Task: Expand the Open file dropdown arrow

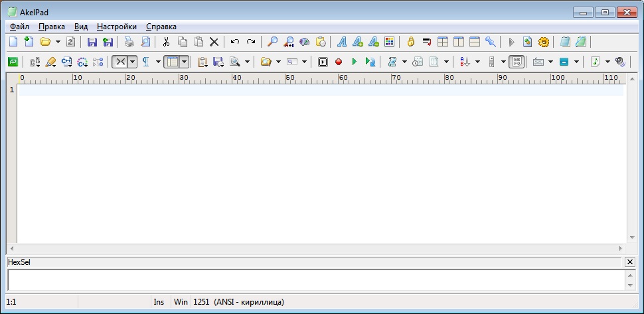Action: pos(58,42)
